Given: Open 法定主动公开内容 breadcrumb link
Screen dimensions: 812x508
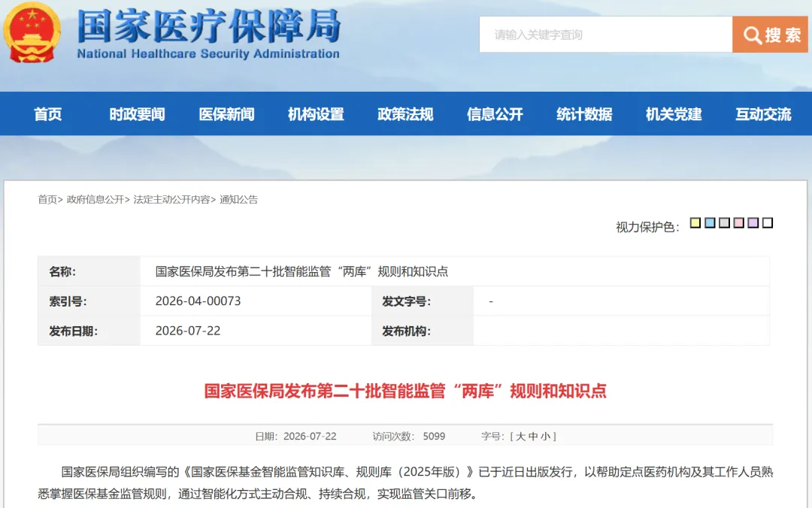Looking at the screenshot, I should point(172,199).
